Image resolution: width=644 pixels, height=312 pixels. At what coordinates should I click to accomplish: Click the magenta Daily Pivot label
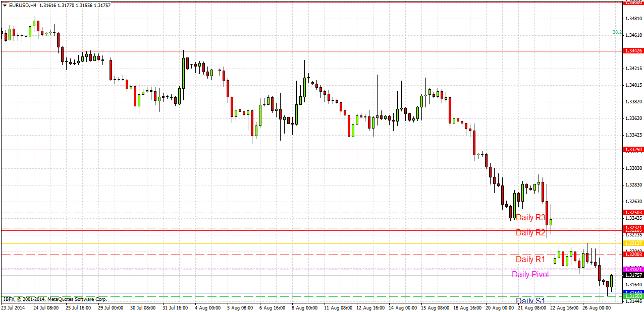530,275
